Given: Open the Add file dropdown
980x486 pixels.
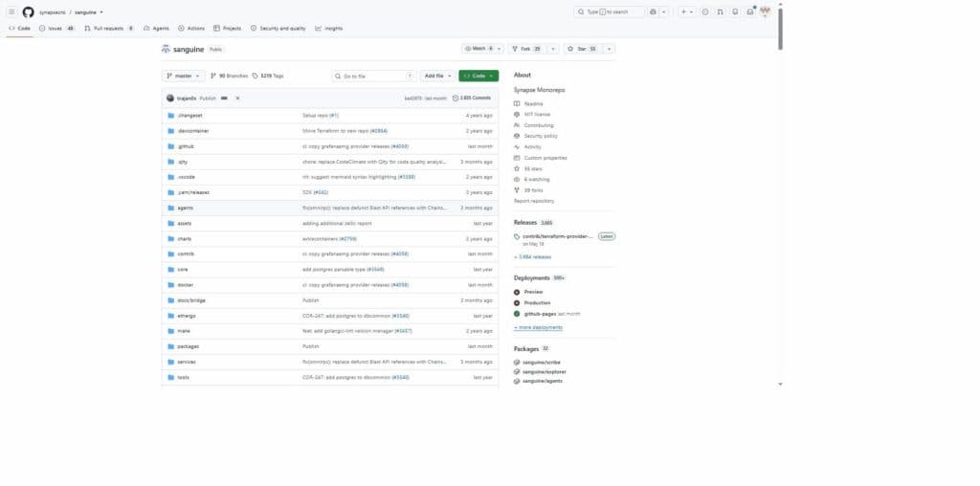Looking at the screenshot, I should point(436,76).
